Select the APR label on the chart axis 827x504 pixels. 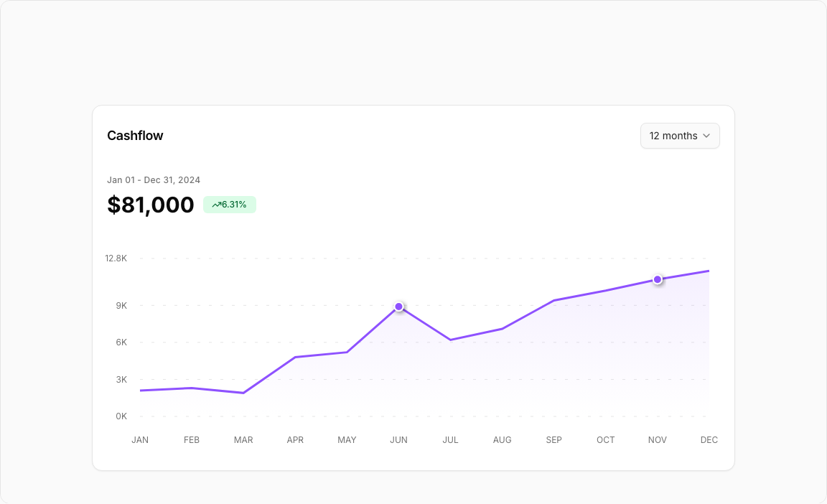coord(295,440)
